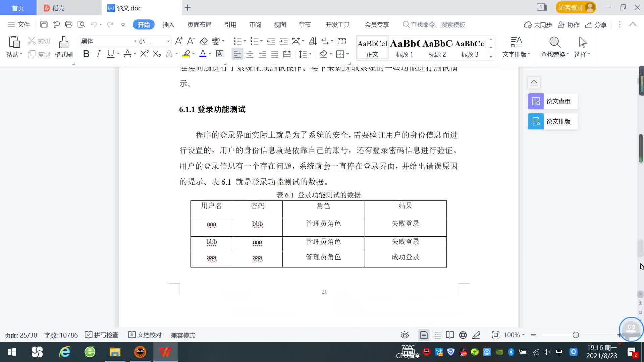Click the 分享 share button
The height and width of the screenshot is (362, 644).
click(596, 25)
